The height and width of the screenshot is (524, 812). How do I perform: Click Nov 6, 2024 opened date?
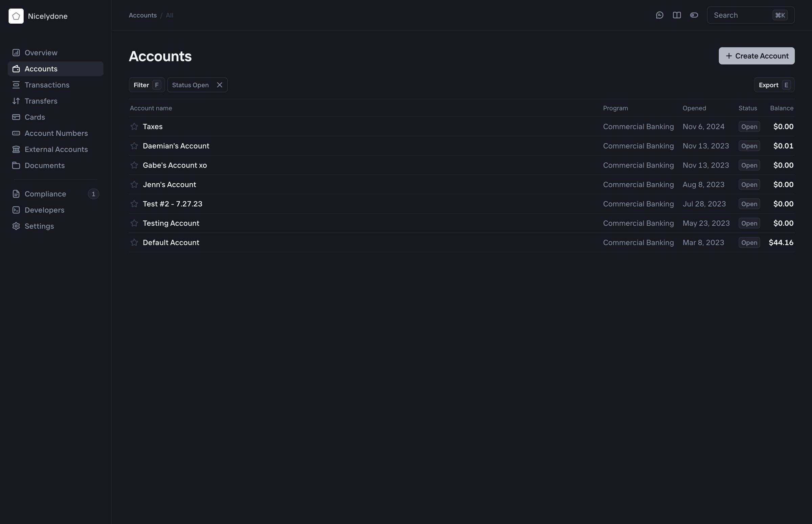coord(703,127)
